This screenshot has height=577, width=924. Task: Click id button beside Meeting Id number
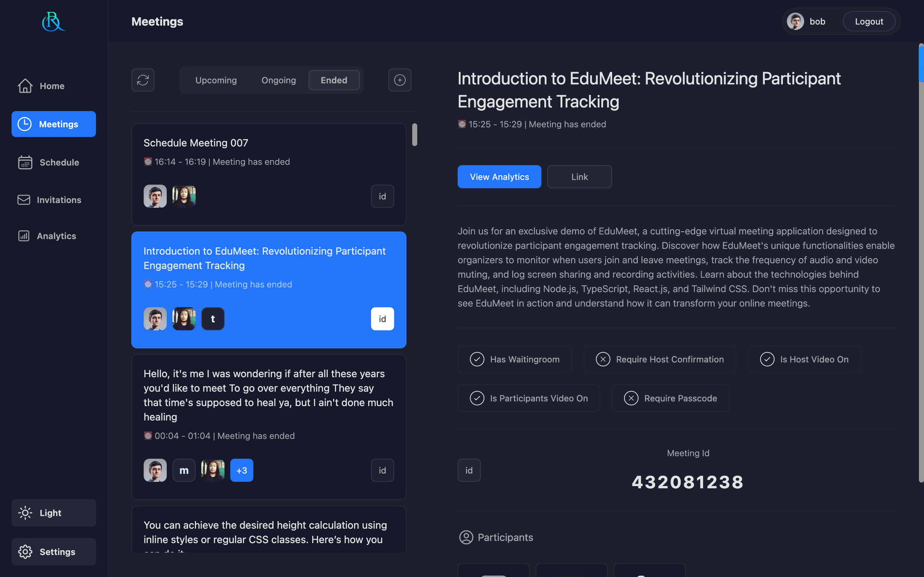click(469, 470)
